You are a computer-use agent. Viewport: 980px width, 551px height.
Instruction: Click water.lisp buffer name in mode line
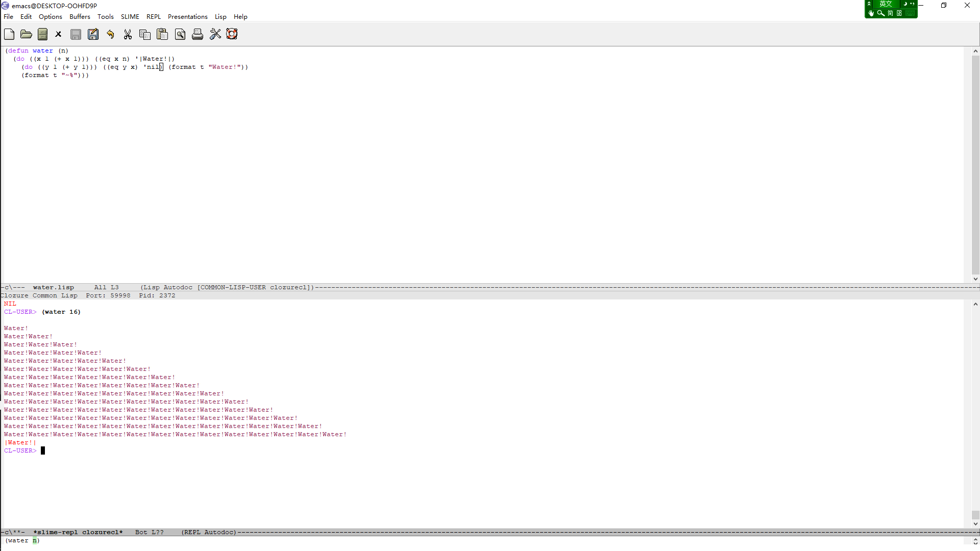[54, 288]
